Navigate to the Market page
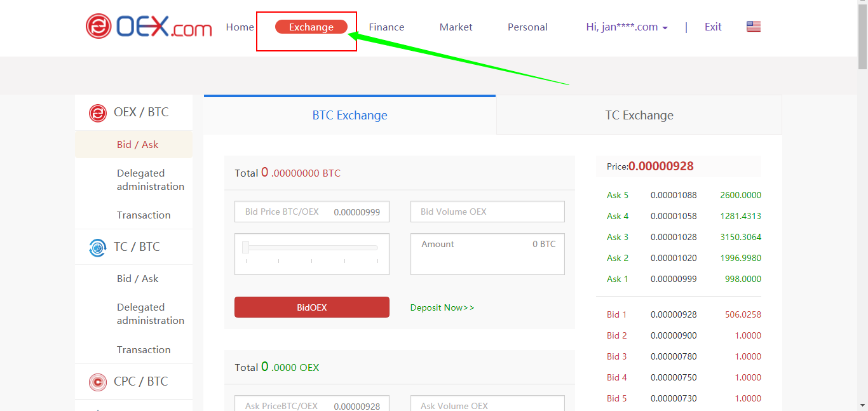Screen dimensions: 868x411 pyautogui.click(x=456, y=27)
